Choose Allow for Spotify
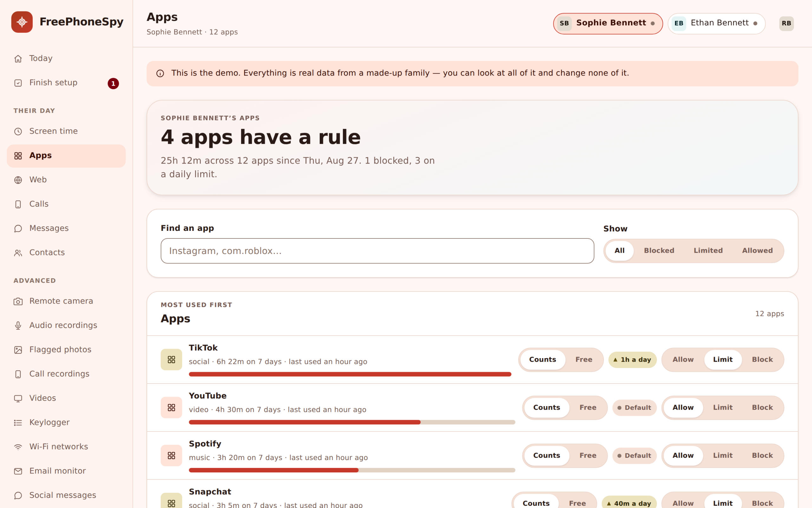This screenshot has width=812, height=508. pos(683,456)
